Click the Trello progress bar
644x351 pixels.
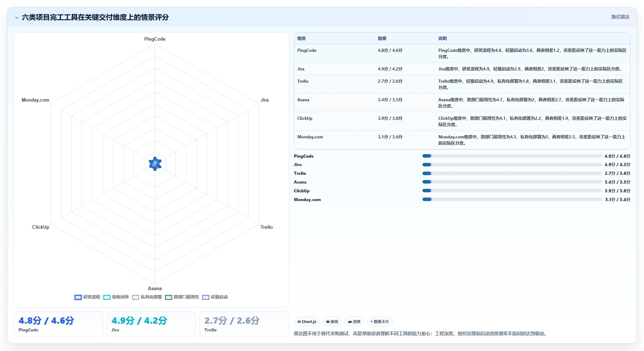(x=512, y=173)
